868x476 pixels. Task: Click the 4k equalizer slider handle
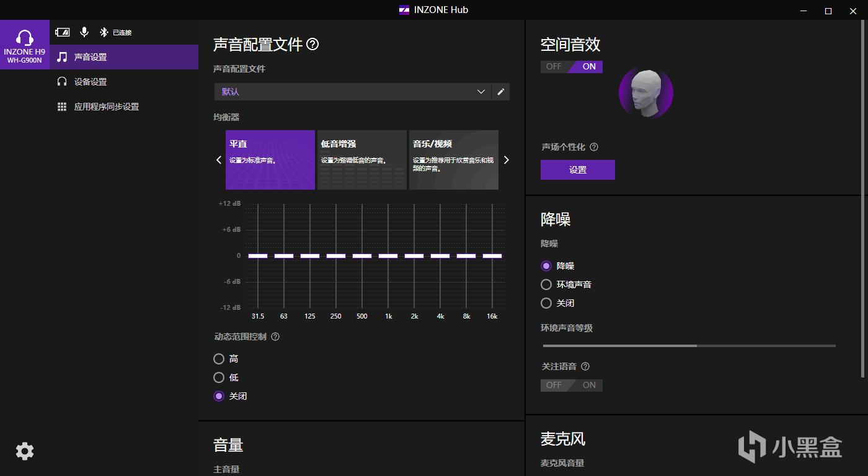tap(440, 255)
